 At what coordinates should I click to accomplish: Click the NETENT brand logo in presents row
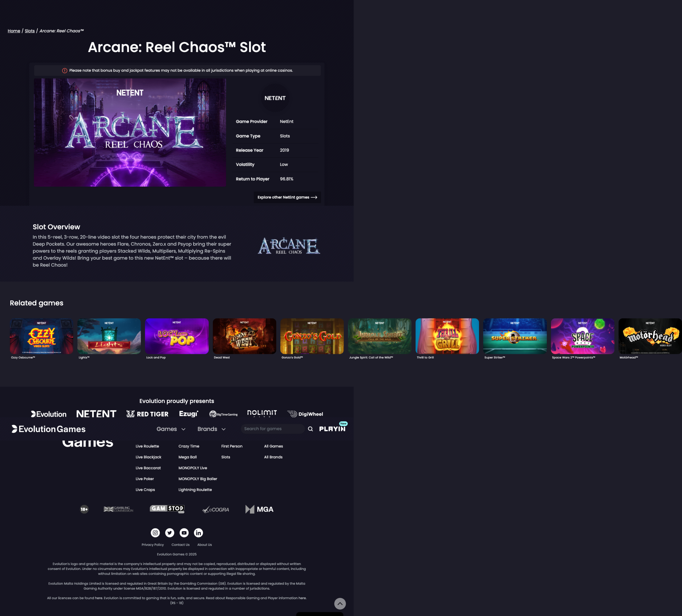pyautogui.click(x=96, y=414)
